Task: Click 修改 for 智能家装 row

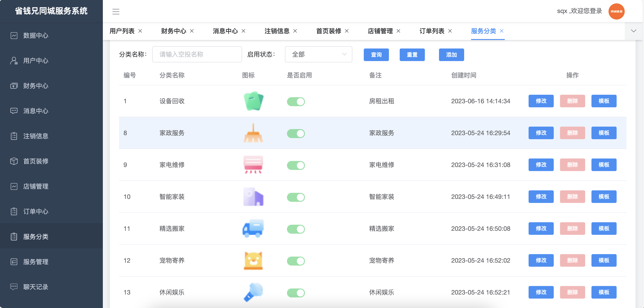Action: click(541, 196)
